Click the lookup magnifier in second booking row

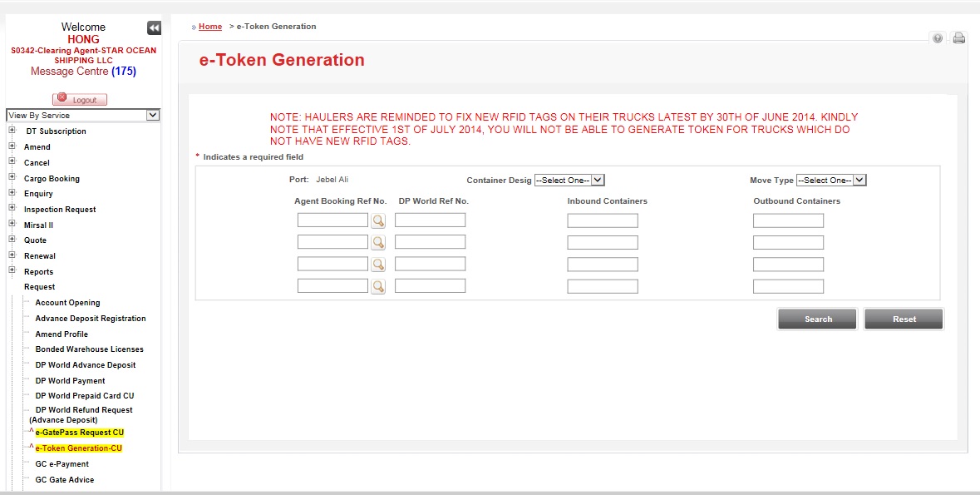coord(378,242)
